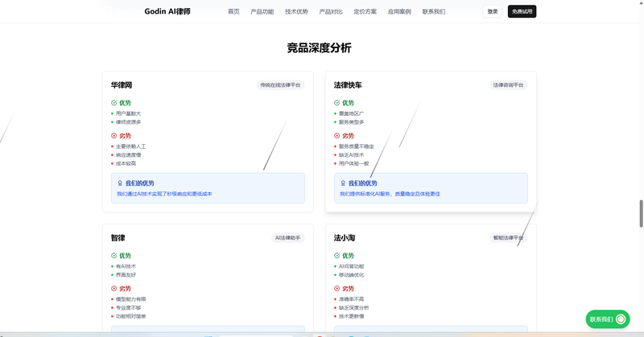Click the chat bubble icon on the green 联系我们 button

(621, 319)
